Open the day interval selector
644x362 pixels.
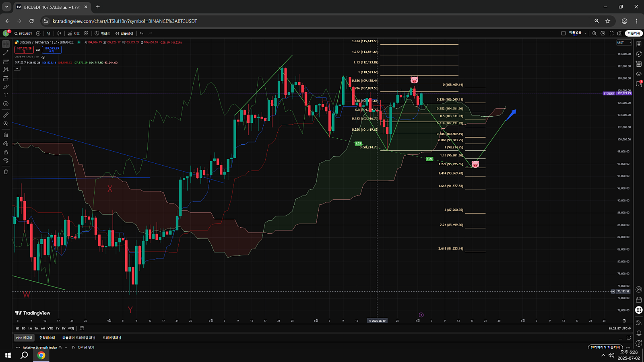[x=48, y=33]
